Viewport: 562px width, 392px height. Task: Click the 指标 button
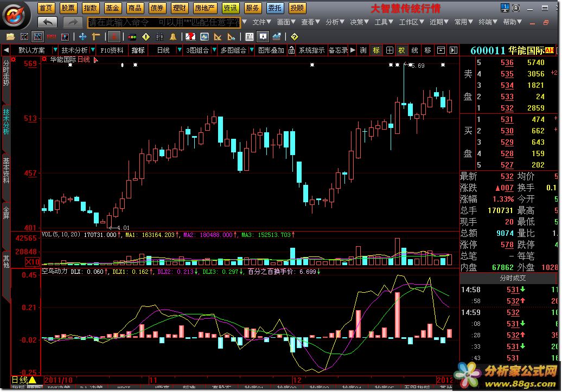[138, 50]
